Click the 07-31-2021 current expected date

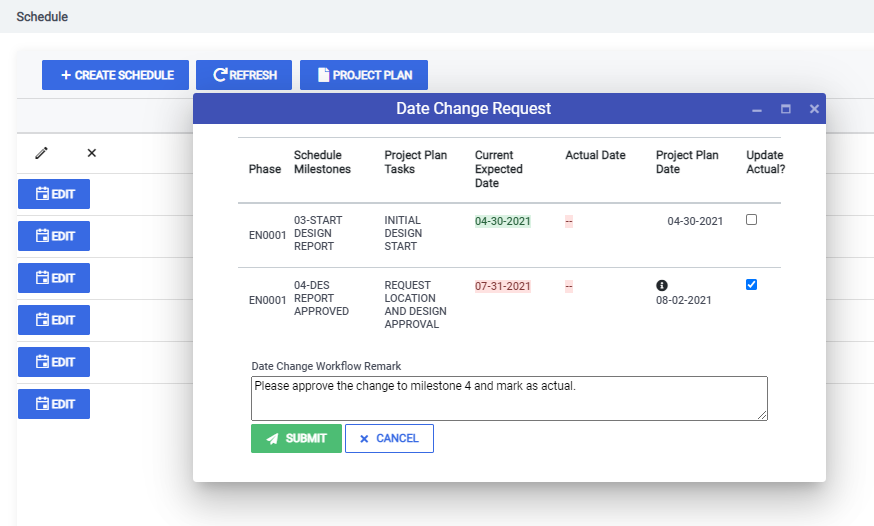[502, 286]
